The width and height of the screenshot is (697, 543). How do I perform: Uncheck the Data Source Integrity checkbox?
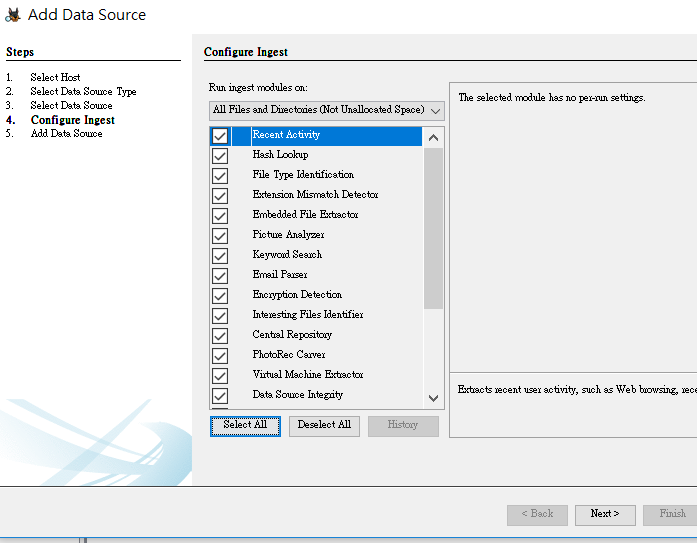[x=220, y=396]
